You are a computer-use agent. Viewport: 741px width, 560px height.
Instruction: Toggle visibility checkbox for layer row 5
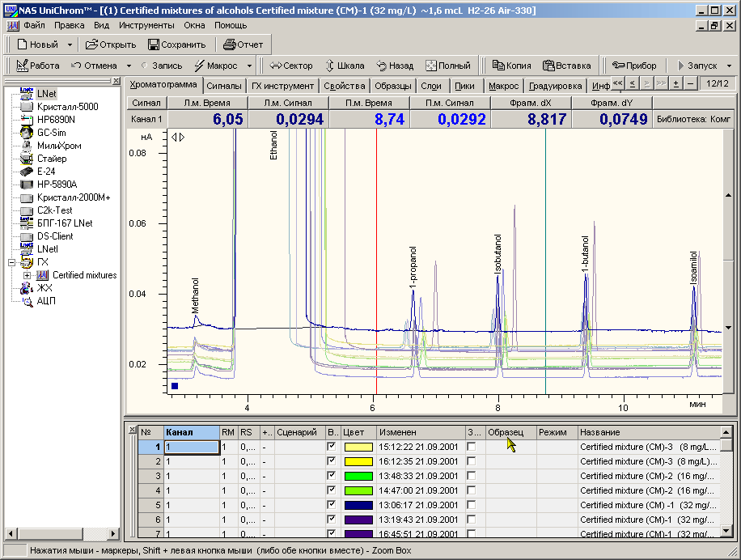click(332, 505)
